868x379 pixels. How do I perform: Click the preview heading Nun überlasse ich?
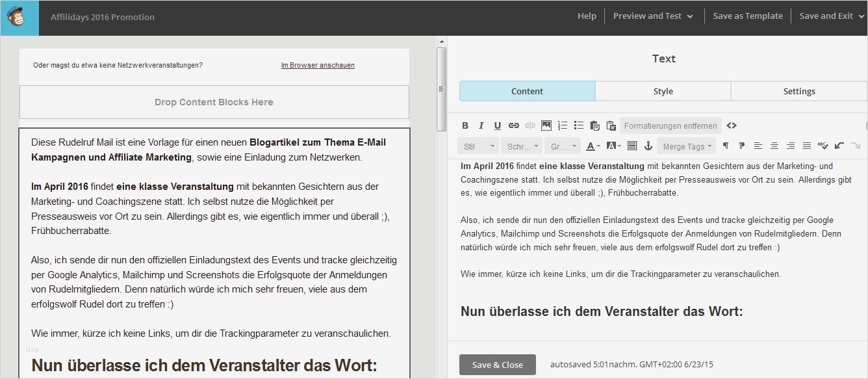[x=204, y=365]
